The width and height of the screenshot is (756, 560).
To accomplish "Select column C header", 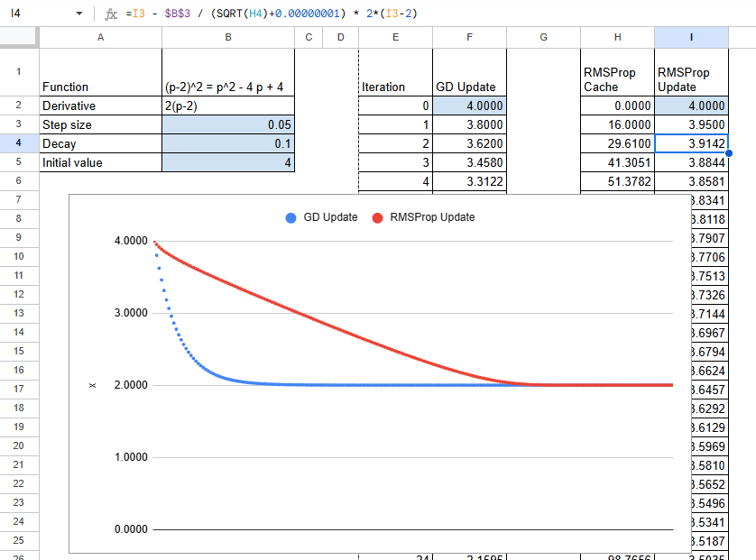I will pyautogui.click(x=309, y=37).
